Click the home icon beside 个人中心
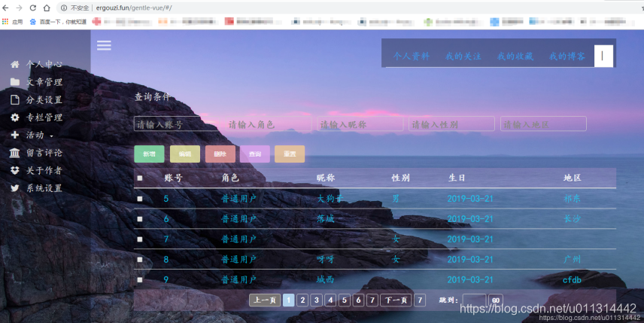The image size is (644, 323). pos(15,64)
